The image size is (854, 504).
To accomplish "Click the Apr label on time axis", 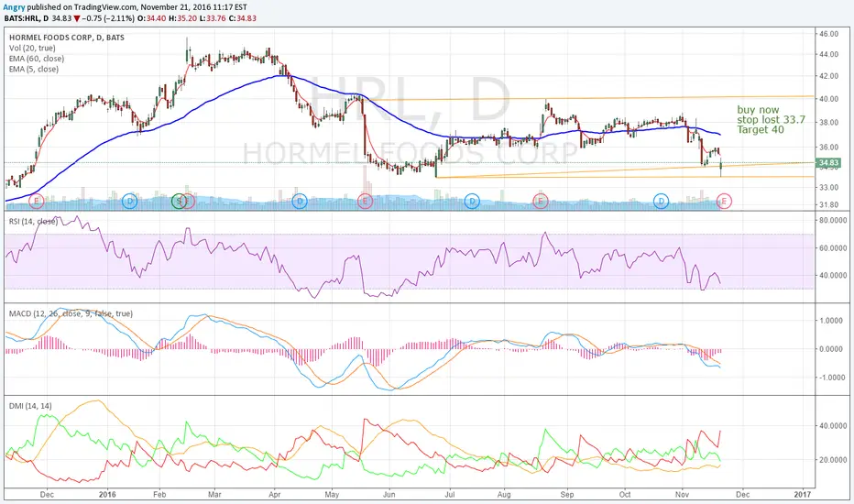I will pyautogui.click(x=275, y=495).
